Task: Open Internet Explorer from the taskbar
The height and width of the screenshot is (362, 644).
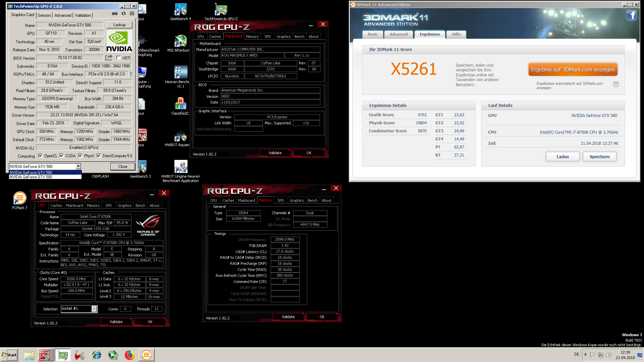Action: (97, 355)
